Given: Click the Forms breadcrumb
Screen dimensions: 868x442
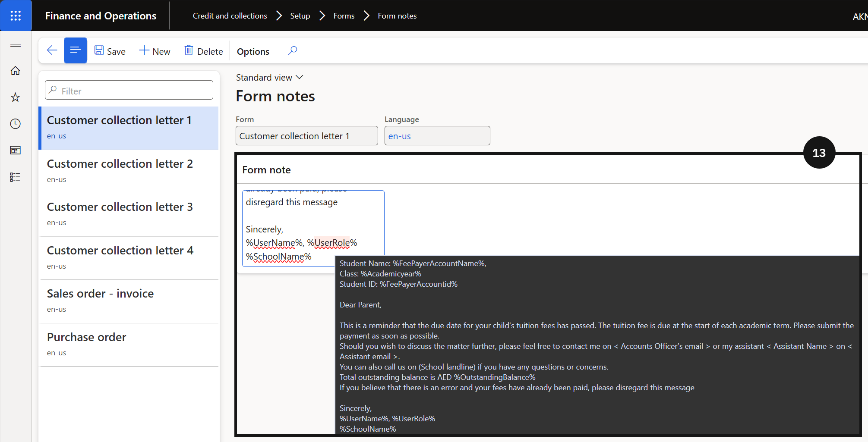Looking at the screenshot, I should 344,16.
